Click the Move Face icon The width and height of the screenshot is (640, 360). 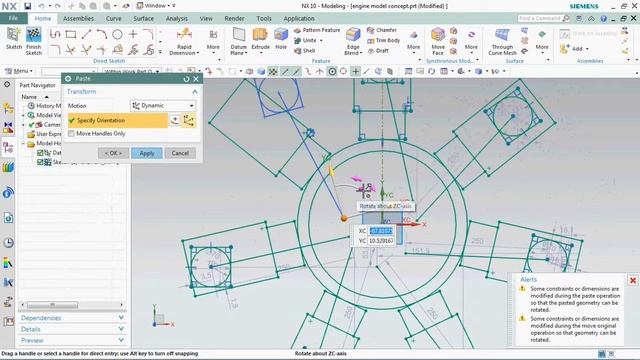pyautogui.click(x=438, y=35)
